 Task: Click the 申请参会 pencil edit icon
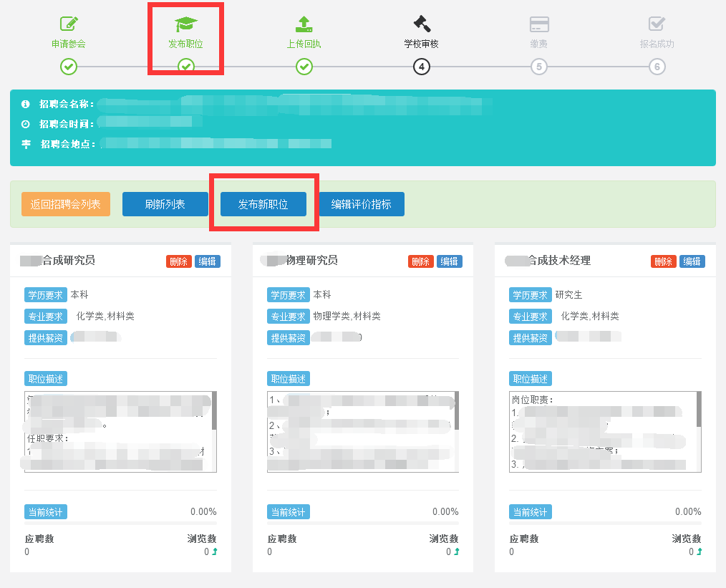69,24
